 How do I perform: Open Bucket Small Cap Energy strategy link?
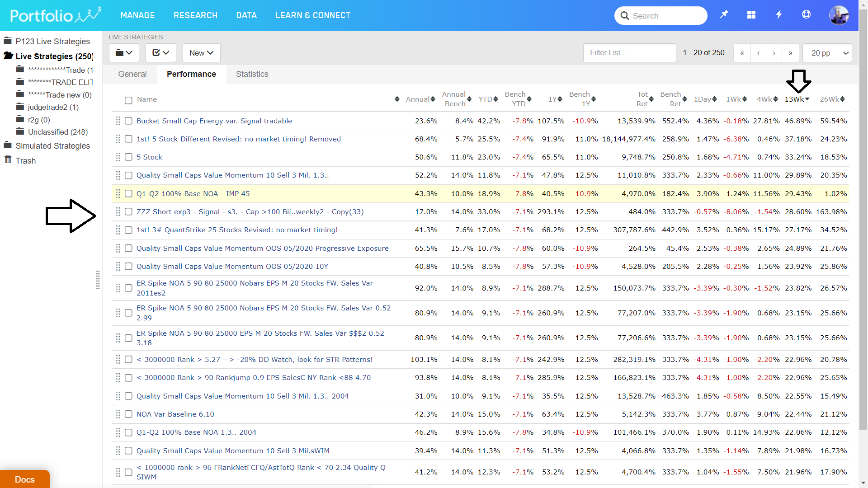tap(214, 121)
